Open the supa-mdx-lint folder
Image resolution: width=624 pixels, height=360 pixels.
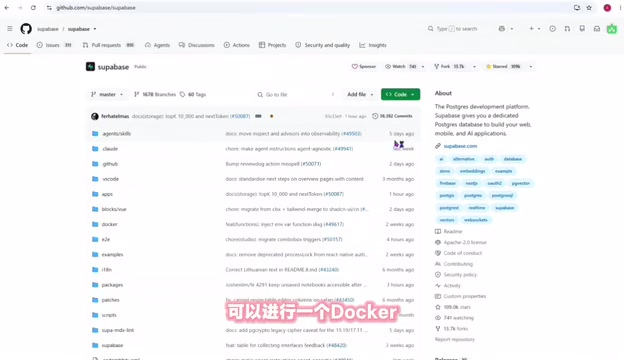click(x=118, y=330)
